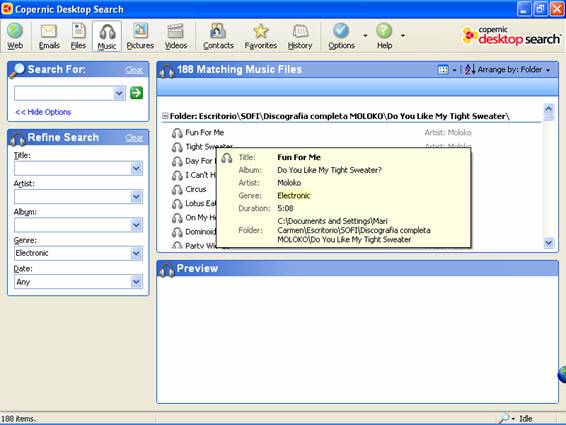Switch to Files search

78,36
